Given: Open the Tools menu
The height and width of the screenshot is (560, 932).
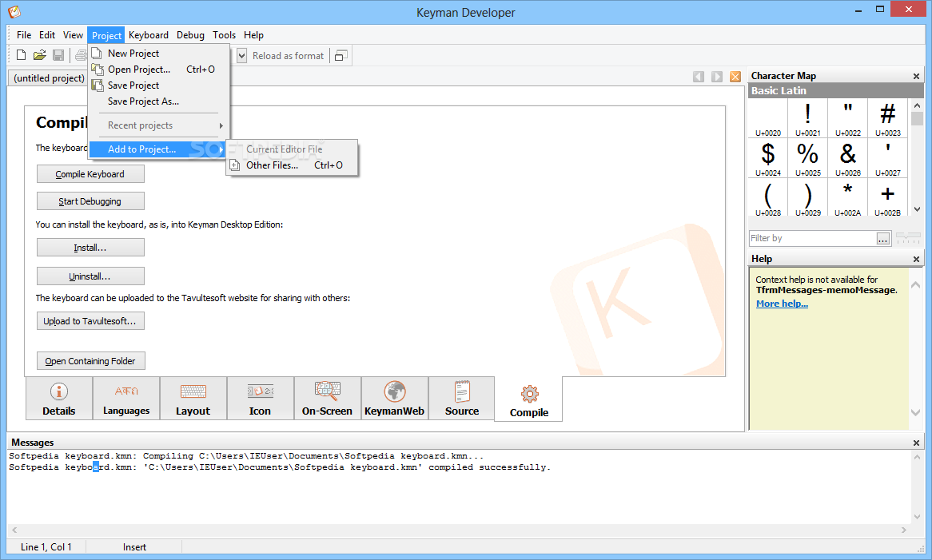Looking at the screenshot, I should pos(224,35).
